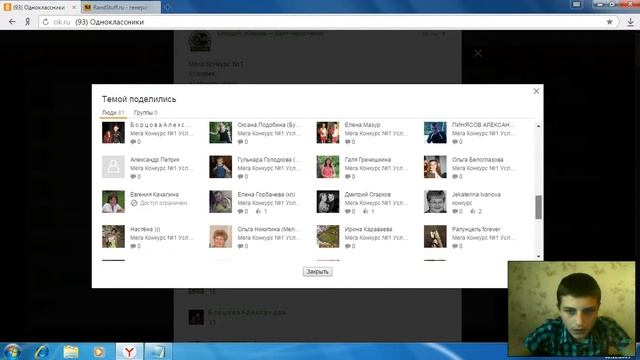The width and height of the screenshot is (640, 360).
Task: Open Оксана Подобина profile name
Action: 269,125
